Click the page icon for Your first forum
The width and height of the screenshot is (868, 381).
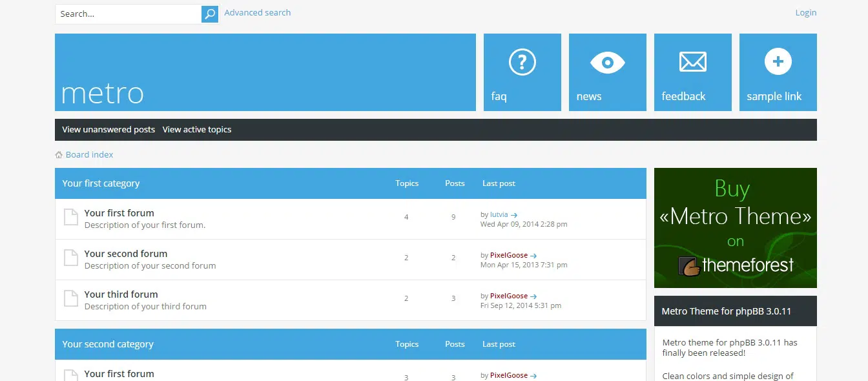pyautogui.click(x=71, y=218)
